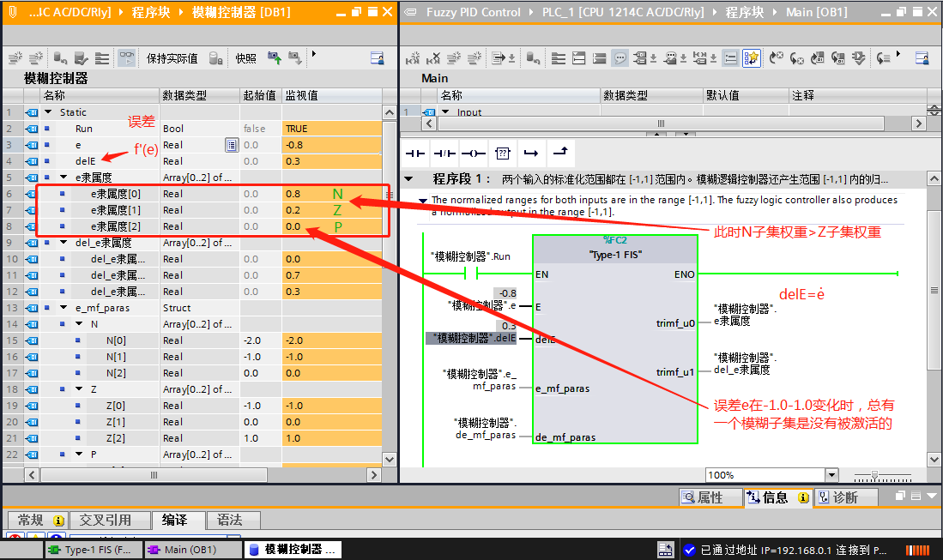Click the copy snapshot to start values camera icon
The image size is (943, 560).
pyautogui.click(x=294, y=58)
